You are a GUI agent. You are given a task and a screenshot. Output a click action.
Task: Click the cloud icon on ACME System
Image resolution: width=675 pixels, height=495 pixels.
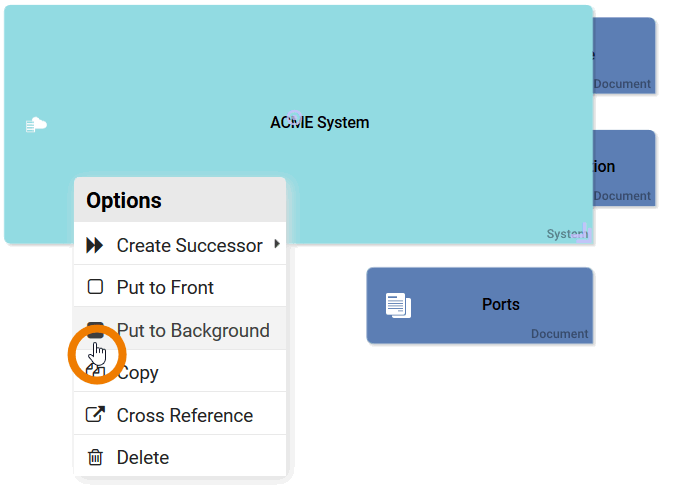click(36, 124)
